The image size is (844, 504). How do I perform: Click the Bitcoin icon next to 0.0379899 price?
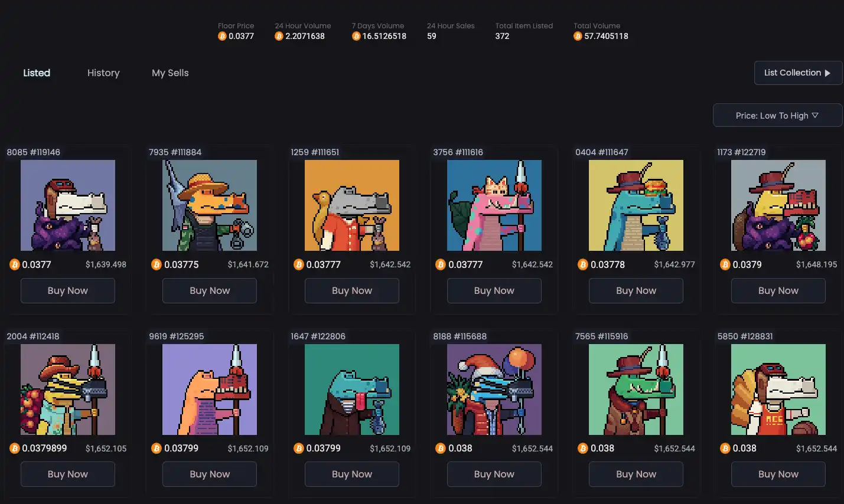15,449
